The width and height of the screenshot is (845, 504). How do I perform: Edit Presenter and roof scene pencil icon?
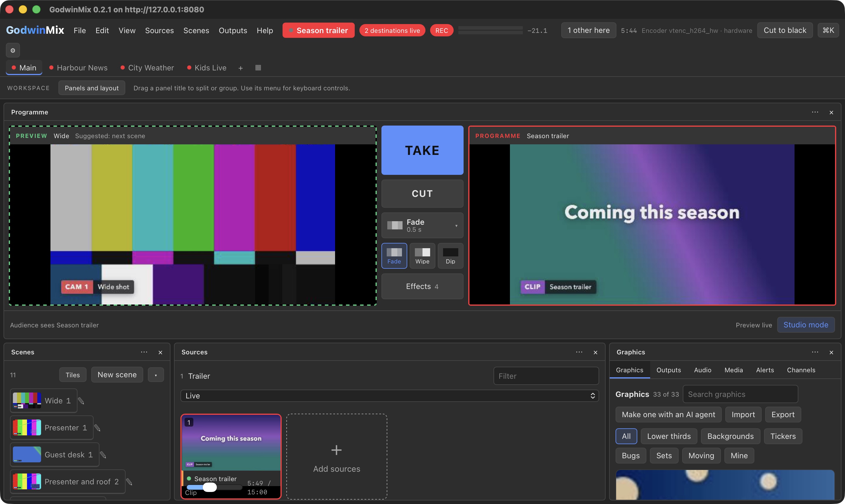(129, 482)
